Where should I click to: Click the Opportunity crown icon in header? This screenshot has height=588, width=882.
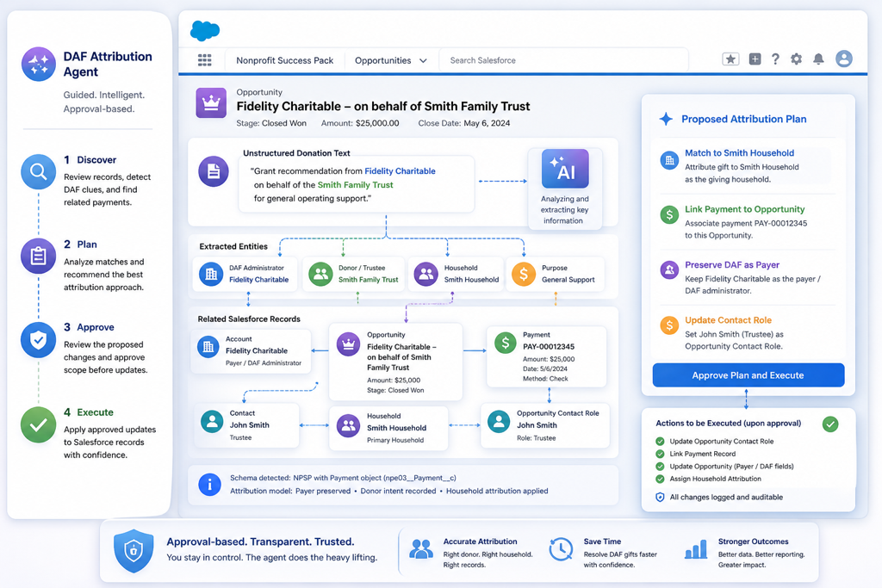point(211,102)
